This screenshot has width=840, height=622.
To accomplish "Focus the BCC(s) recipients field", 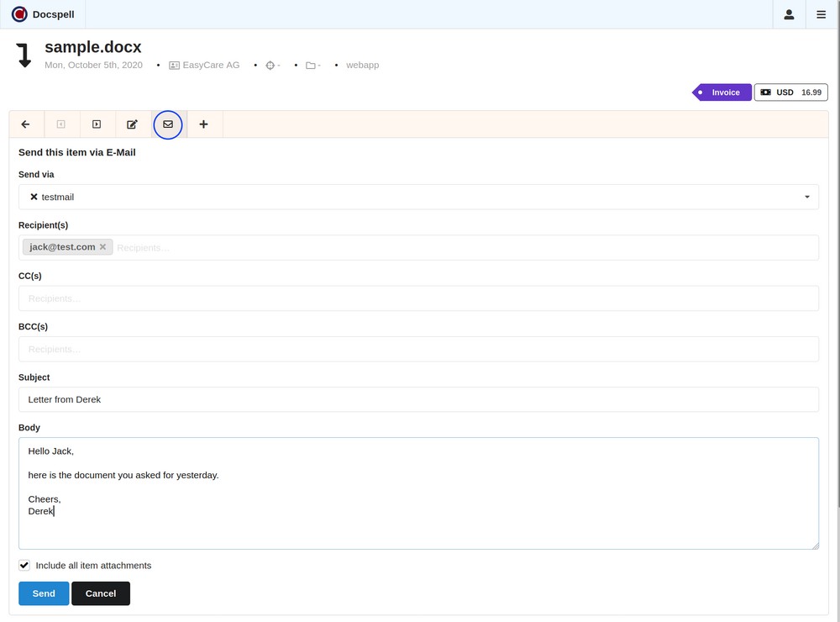I will [418, 349].
